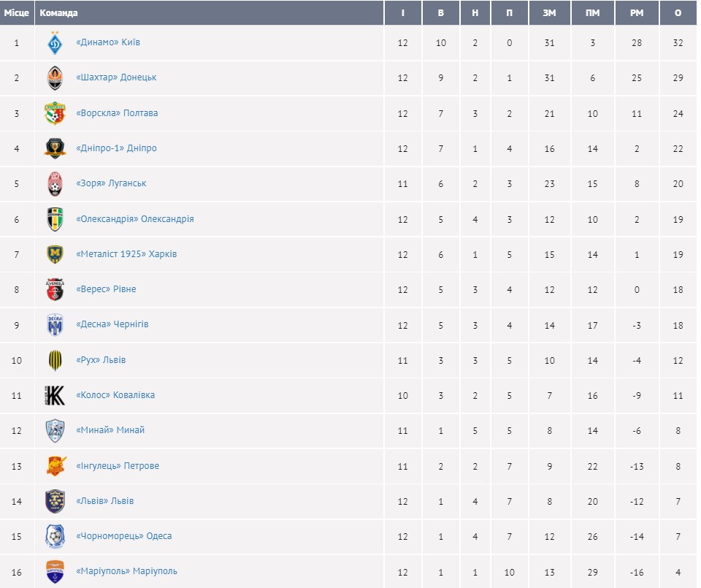Click the Oleksandriya club logo

point(55,219)
